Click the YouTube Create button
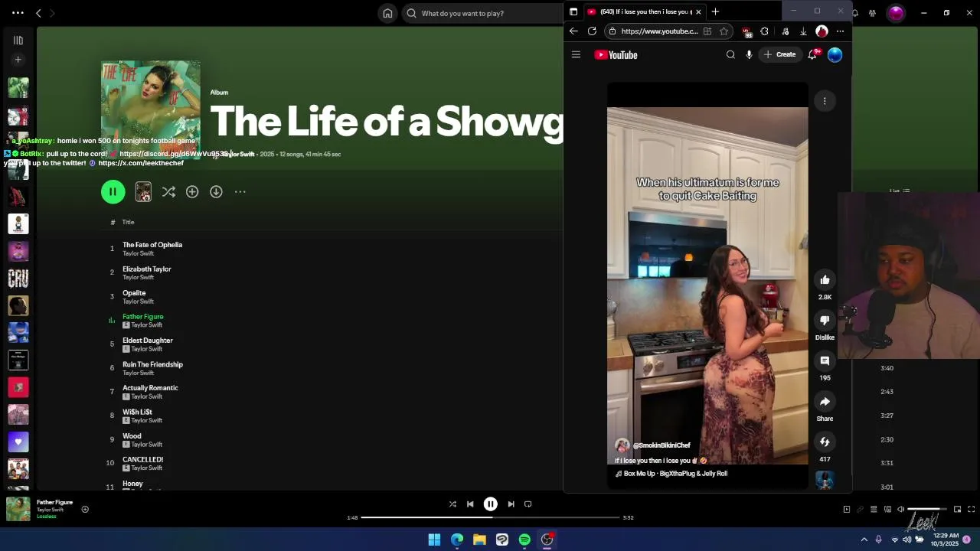 pyautogui.click(x=779, y=54)
